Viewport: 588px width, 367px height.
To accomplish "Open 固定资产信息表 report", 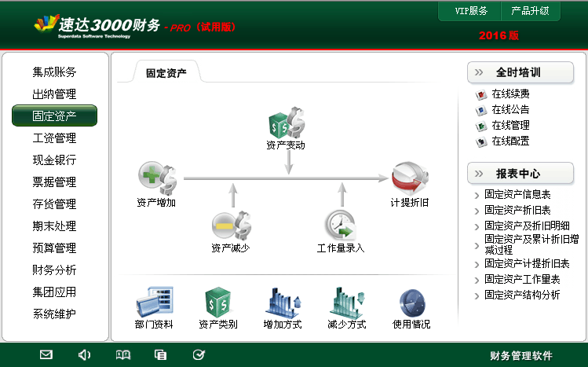I will (x=517, y=194).
